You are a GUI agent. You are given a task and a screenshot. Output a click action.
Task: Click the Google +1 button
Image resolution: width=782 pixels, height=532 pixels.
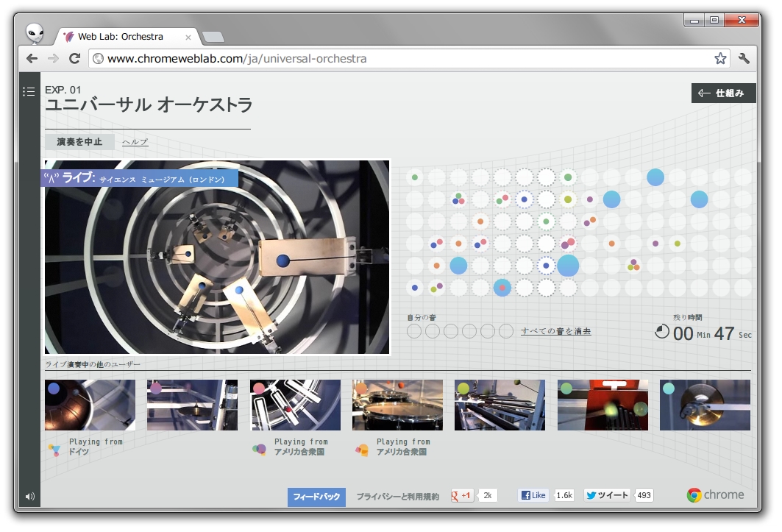[x=462, y=495]
